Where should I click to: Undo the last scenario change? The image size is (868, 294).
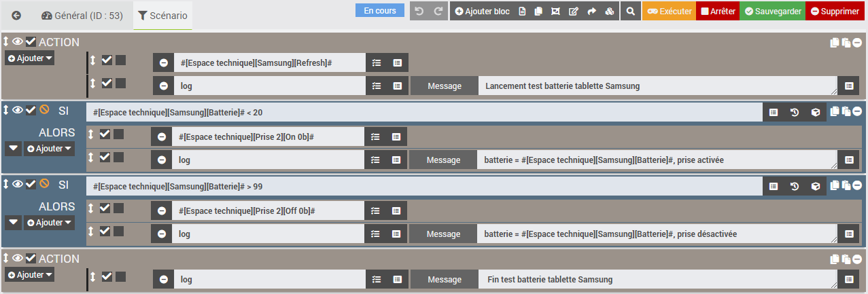tap(419, 12)
